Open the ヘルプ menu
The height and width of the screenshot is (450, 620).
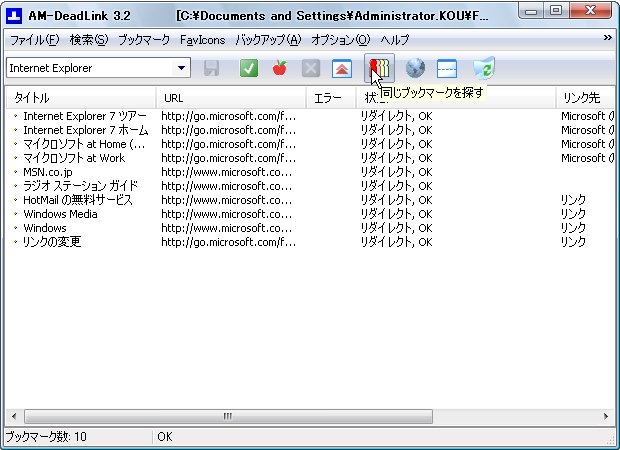[395, 40]
